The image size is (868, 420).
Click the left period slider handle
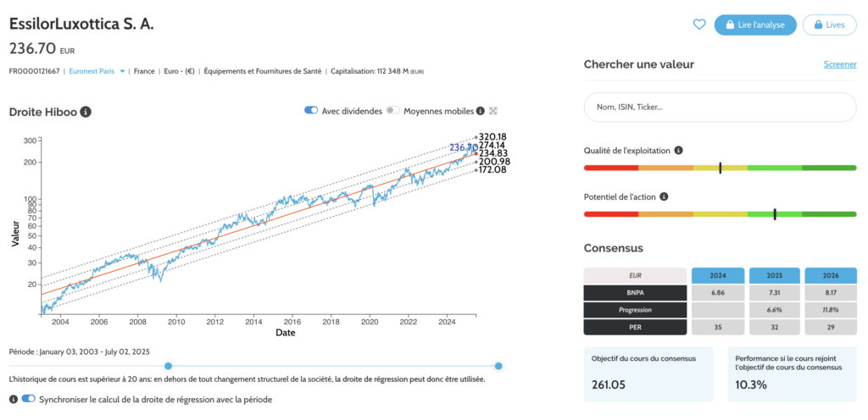click(x=169, y=366)
